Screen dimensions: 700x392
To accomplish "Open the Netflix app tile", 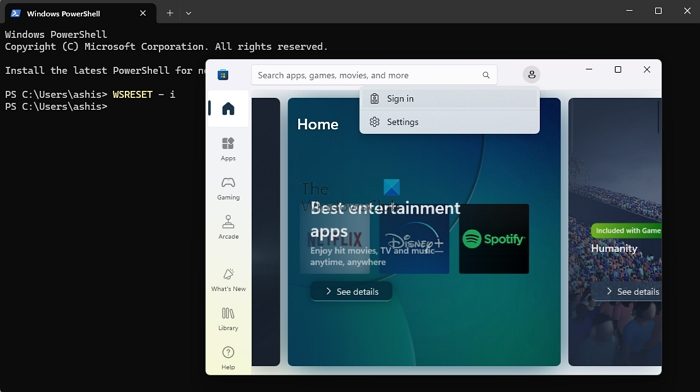I will tap(335, 239).
